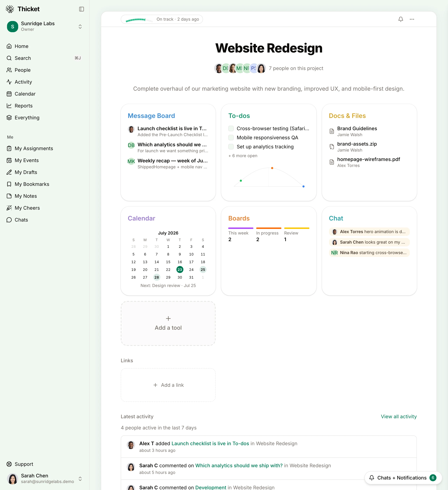Image resolution: width=448 pixels, height=490 pixels.
Task: Click the My Drafts pencil icon
Action: 9,172
